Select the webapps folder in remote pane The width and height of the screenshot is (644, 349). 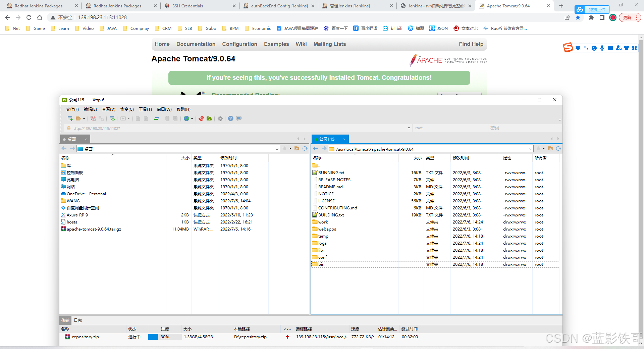pyautogui.click(x=327, y=229)
